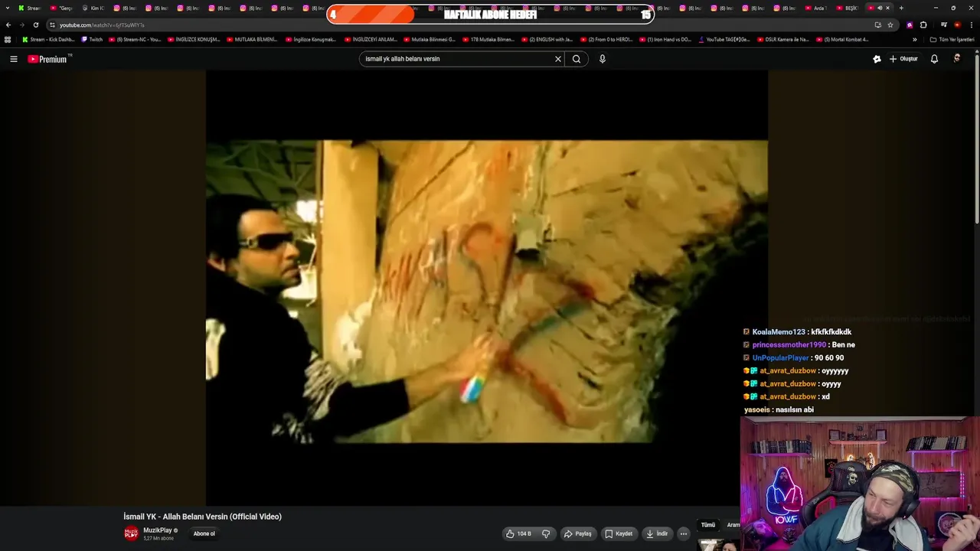
Task: Open the ENGLISH with Ja bookmark
Action: coord(547,39)
